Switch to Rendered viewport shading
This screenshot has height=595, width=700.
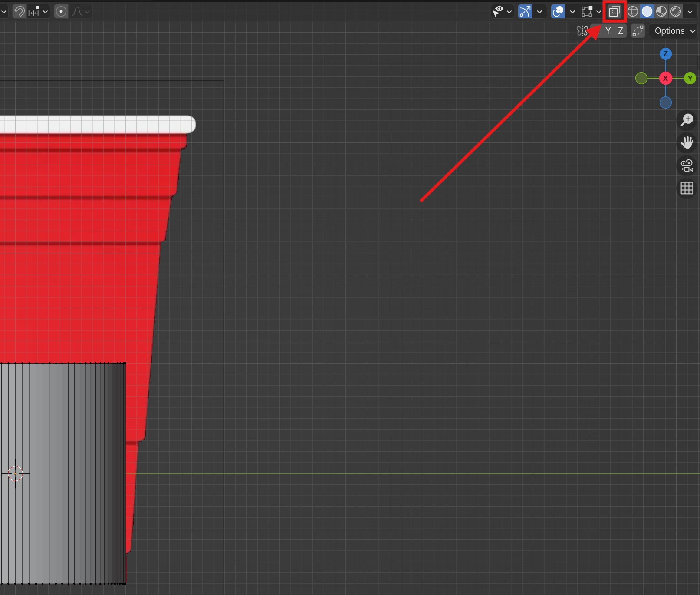coord(676,11)
